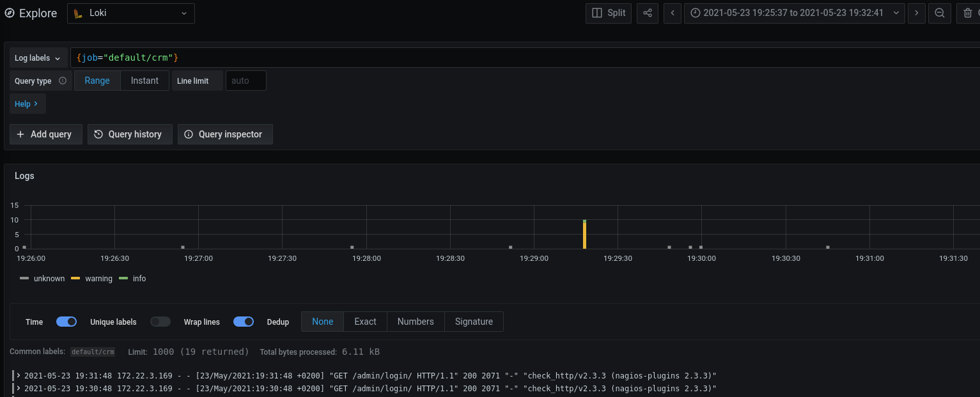Split the Explore pane

609,13
